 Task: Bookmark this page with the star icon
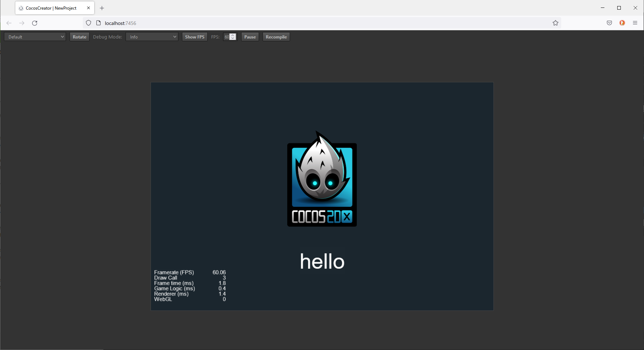click(x=556, y=23)
